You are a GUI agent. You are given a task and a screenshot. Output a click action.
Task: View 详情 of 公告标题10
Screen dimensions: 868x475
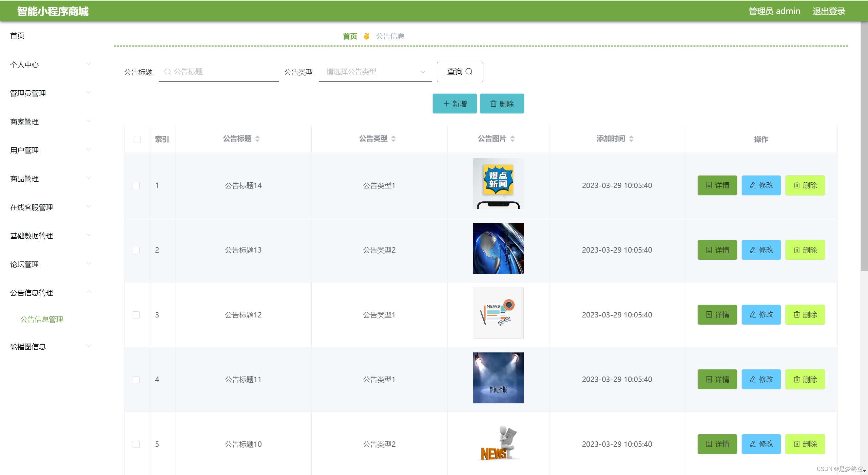717,444
